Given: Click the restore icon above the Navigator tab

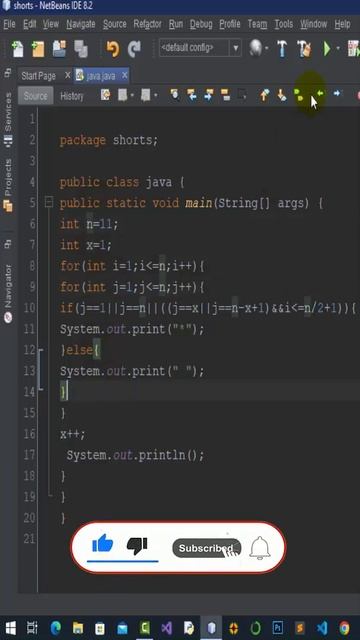Looking at the screenshot, I should point(7,244).
